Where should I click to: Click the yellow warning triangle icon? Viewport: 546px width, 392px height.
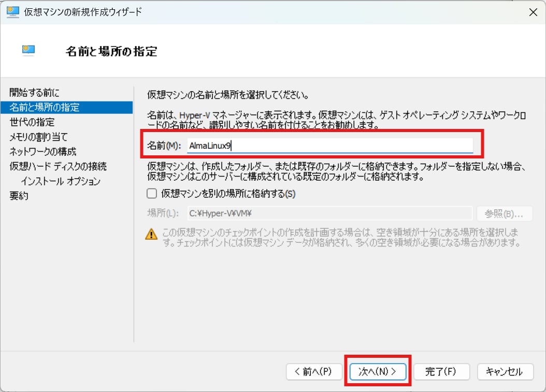pyautogui.click(x=151, y=234)
